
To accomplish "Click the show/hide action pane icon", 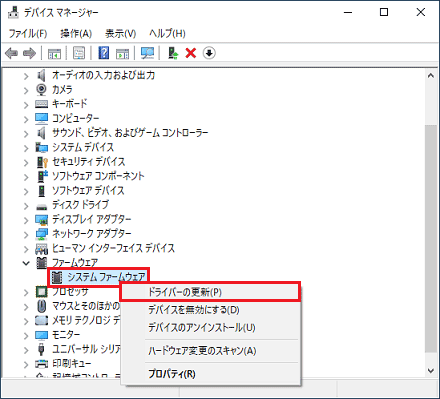I will 122,53.
